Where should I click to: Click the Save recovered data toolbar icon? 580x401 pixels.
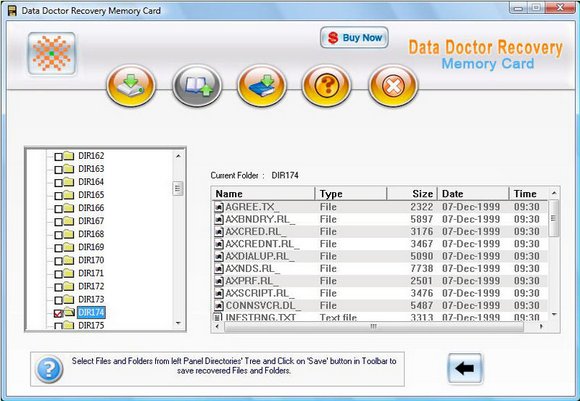131,85
